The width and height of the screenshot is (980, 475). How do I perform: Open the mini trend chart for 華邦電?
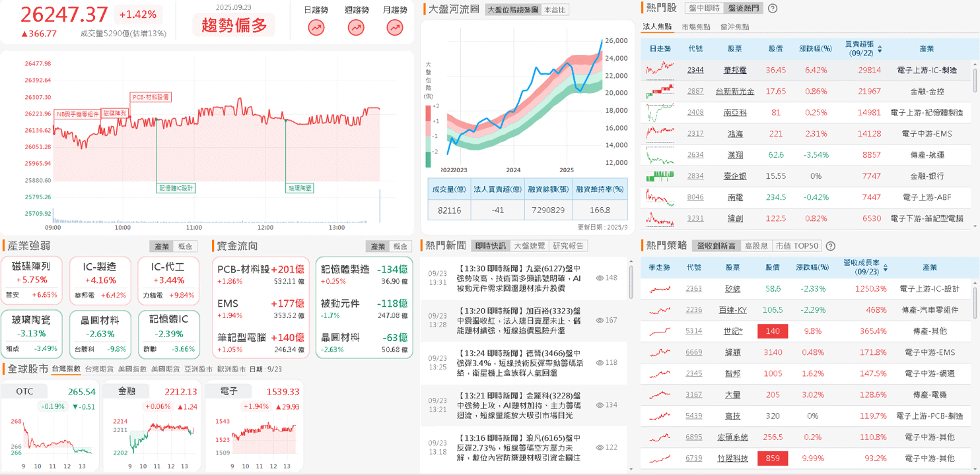pyautogui.click(x=660, y=69)
